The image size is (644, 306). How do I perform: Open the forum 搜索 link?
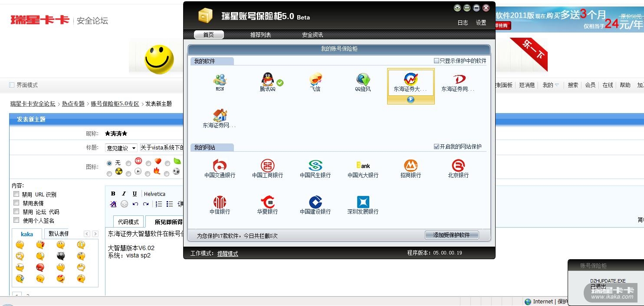[573, 85]
